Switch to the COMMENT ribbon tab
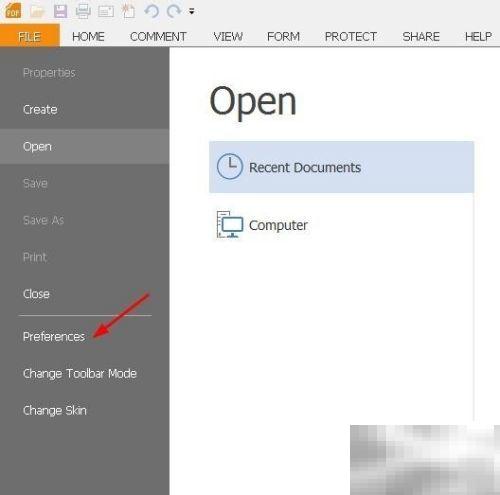 (158, 36)
